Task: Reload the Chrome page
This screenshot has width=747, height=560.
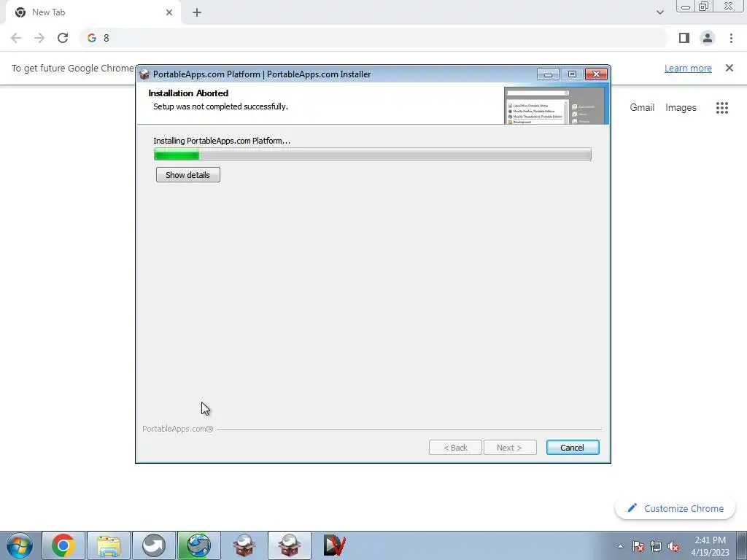Action: pyautogui.click(x=63, y=38)
